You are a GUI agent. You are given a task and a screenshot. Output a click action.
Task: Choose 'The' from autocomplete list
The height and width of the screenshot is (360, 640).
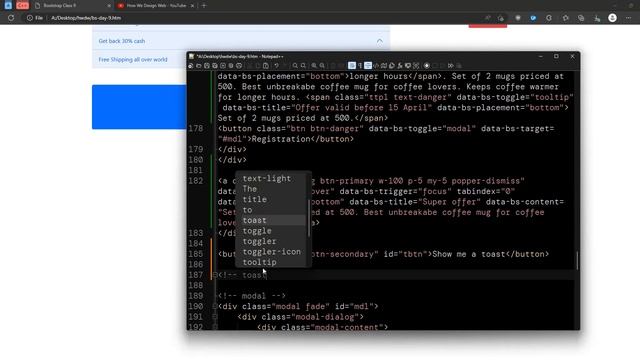point(249,189)
